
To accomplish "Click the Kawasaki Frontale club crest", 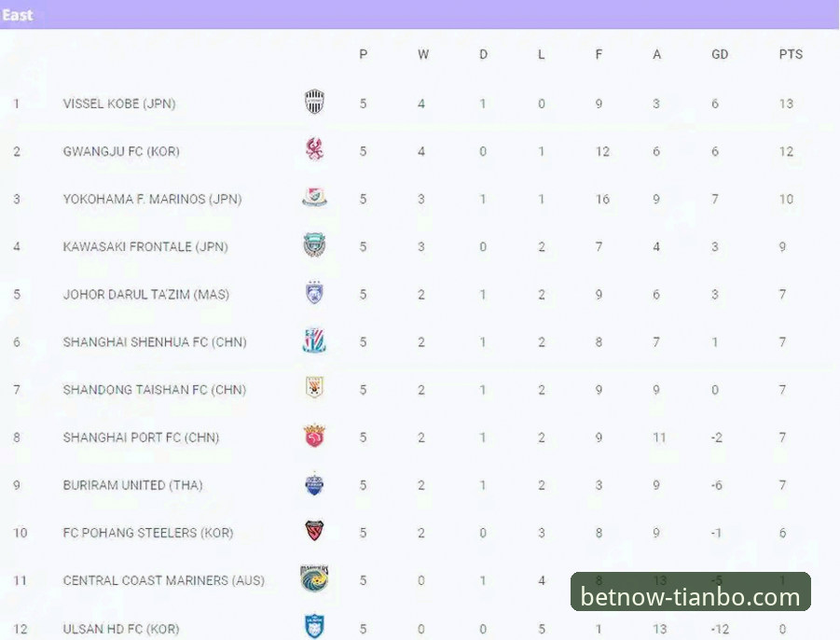I will click(315, 246).
